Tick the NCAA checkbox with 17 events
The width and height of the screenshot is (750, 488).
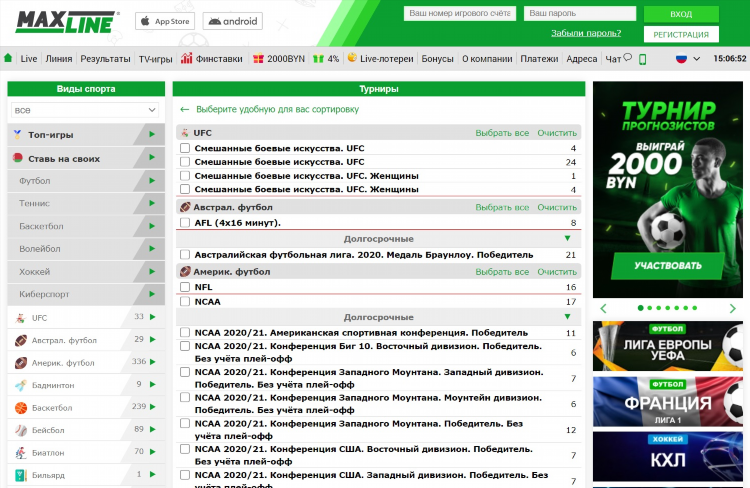pos(185,301)
